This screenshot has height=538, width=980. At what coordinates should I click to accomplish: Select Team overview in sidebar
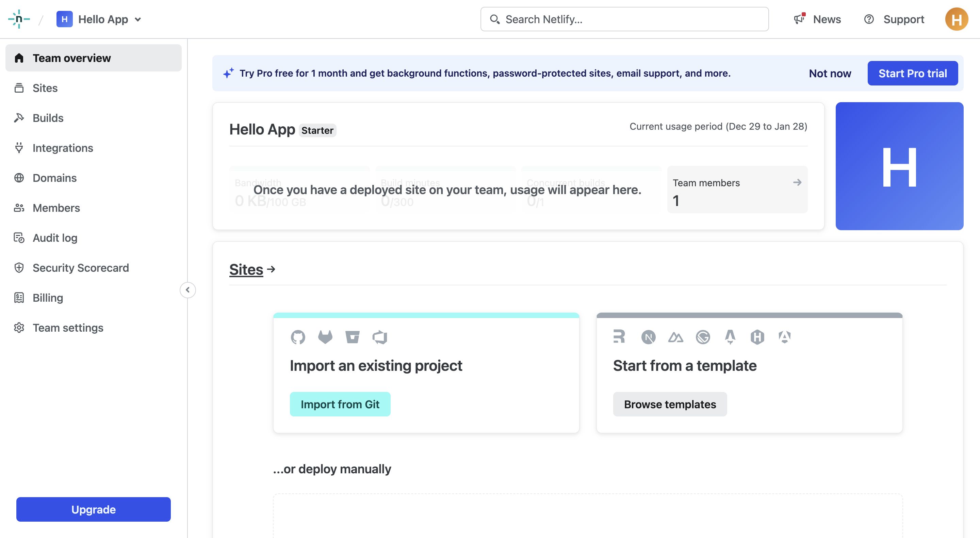[94, 58]
